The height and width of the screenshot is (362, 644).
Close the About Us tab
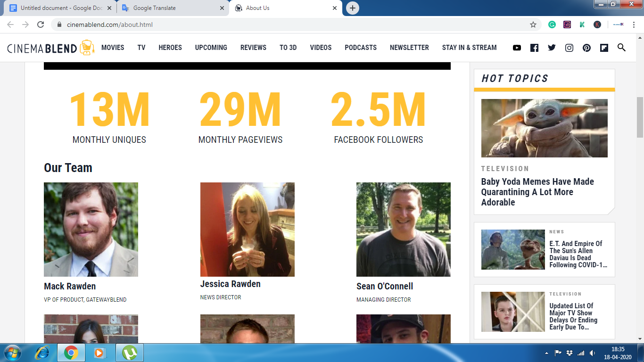(335, 8)
